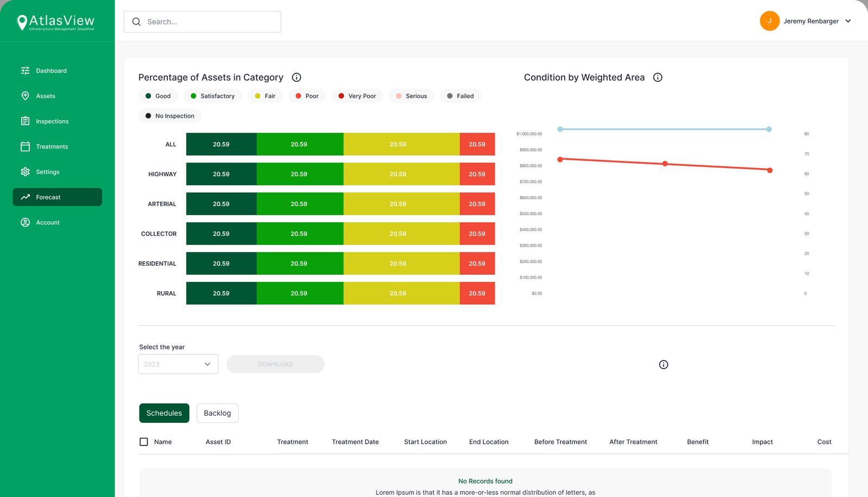Toggle the Serious legend filter

(x=411, y=96)
